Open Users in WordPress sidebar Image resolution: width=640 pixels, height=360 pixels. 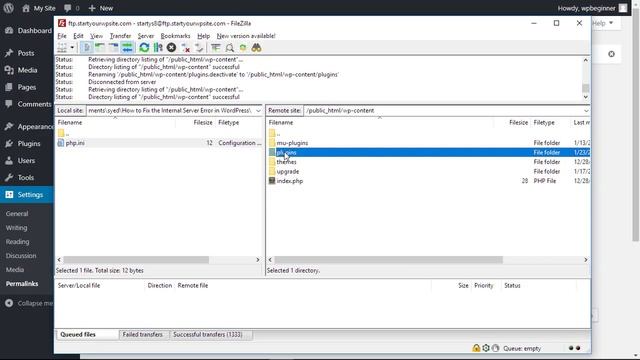(27, 160)
